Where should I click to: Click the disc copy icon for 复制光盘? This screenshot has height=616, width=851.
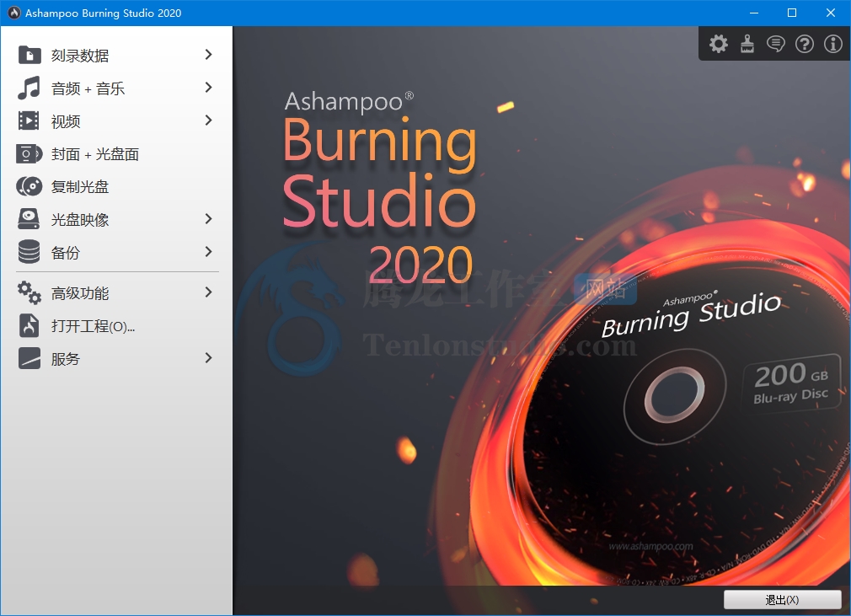[x=29, y=186]
